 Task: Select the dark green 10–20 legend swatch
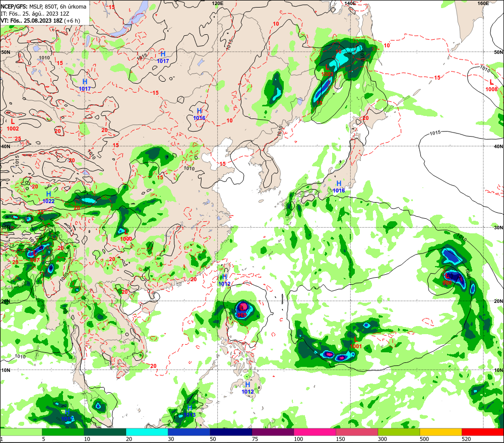coord(105,432)
